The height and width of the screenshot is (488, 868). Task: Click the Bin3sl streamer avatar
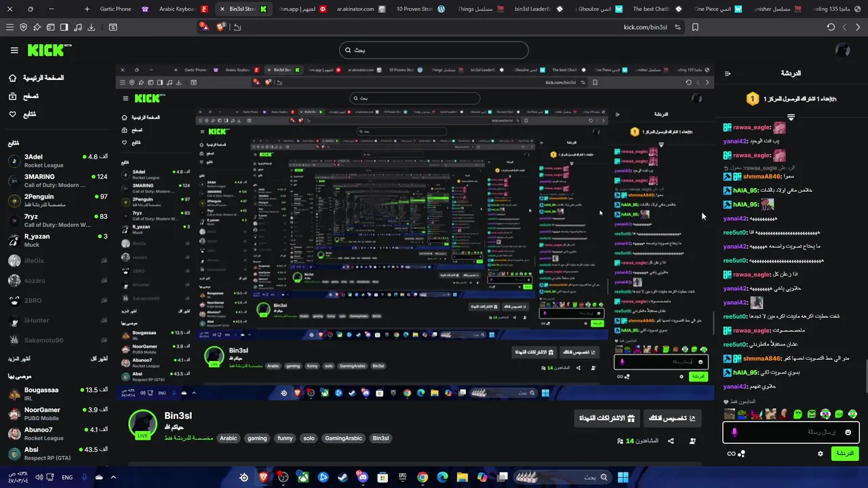pos(142,424)
